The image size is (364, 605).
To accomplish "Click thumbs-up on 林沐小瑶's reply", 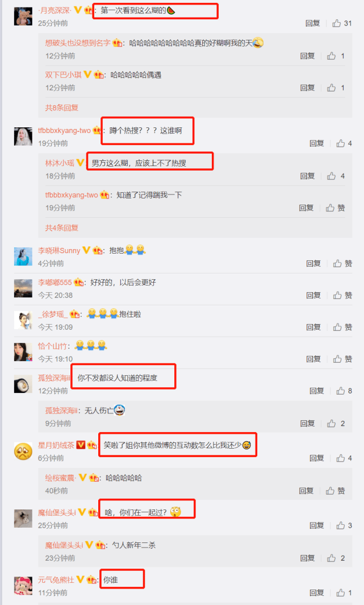I will point(336,176).
